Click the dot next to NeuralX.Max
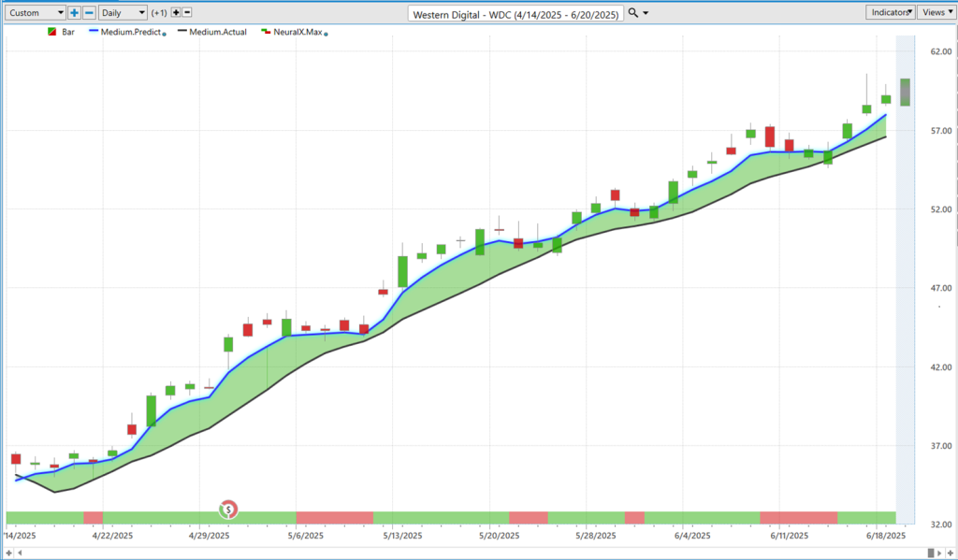The height and width of the screenshot is (560, 958). (326, 35)
